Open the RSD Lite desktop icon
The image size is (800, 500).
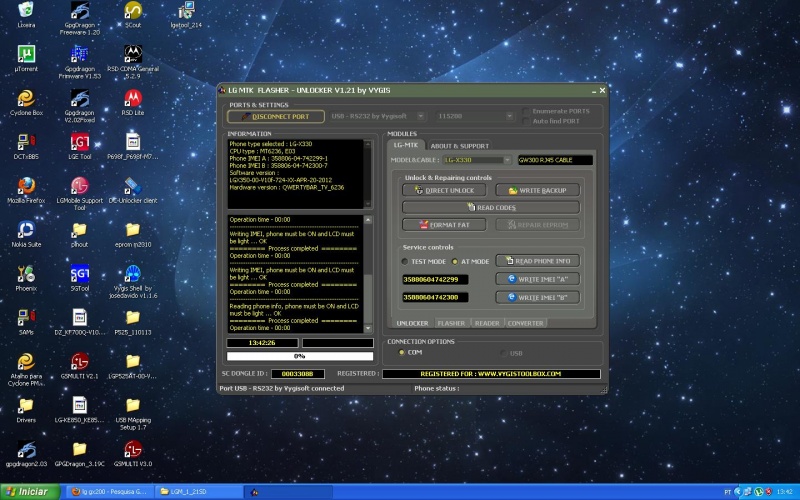pyautogui.click(x=133, y=102)
